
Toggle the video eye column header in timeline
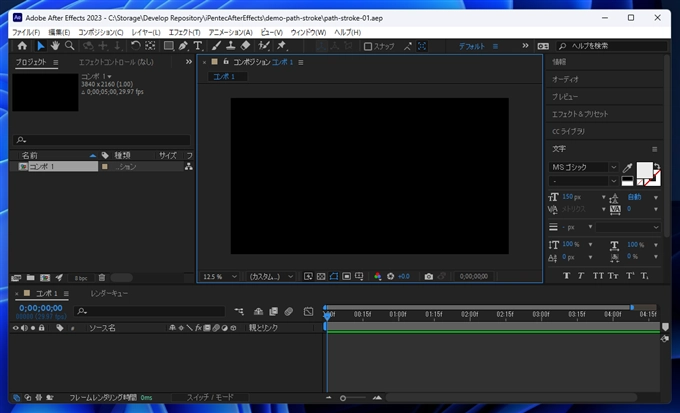pos(16,327)
